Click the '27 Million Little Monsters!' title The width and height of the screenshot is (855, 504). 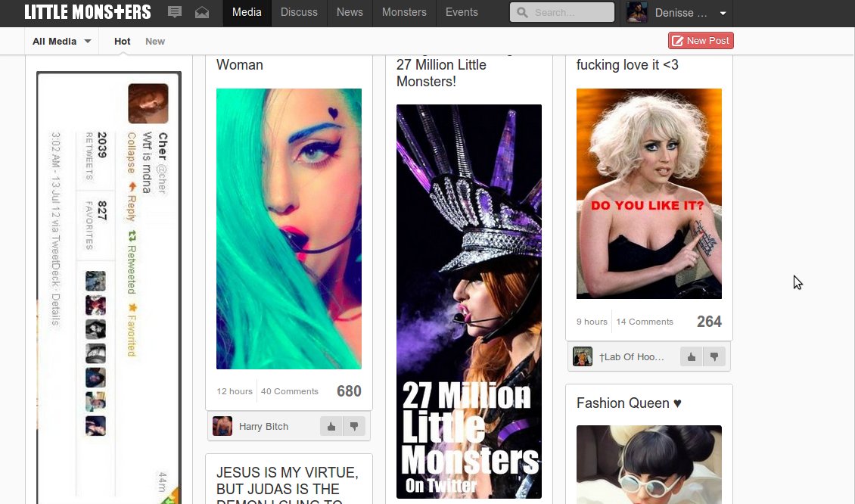coord(441,73)
